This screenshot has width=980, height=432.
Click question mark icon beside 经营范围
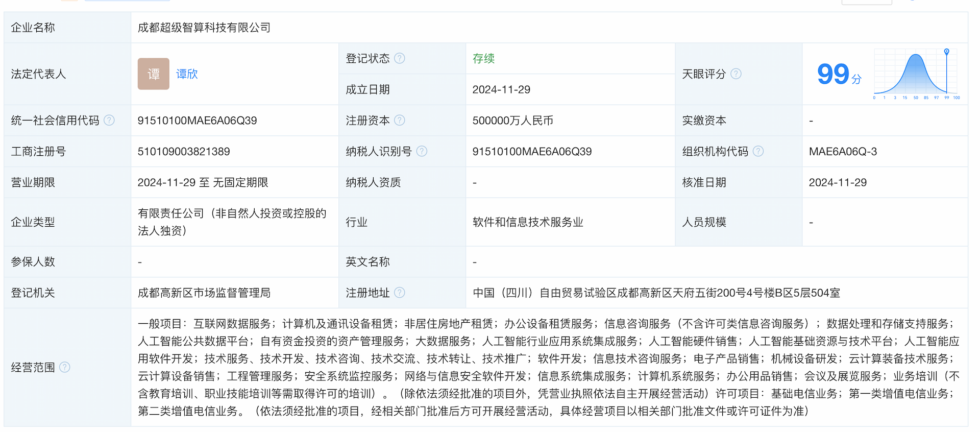click(x=65, y=367)
